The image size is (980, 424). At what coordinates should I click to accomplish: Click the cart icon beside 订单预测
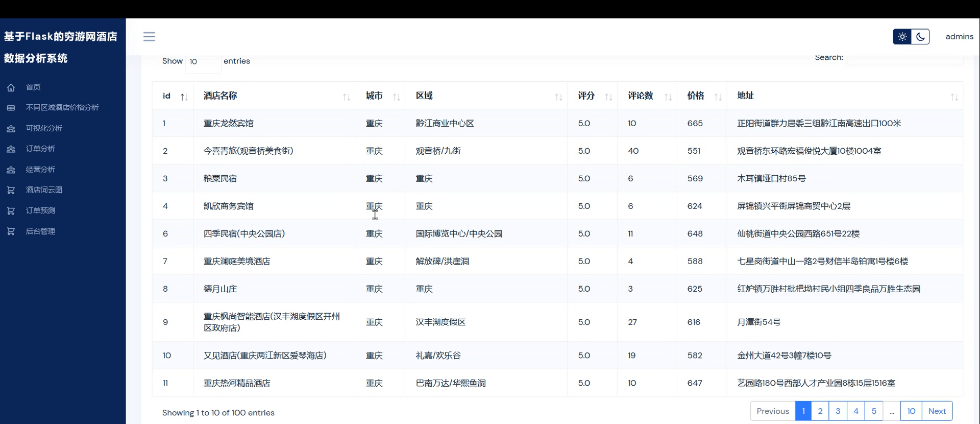pos(11,210)
